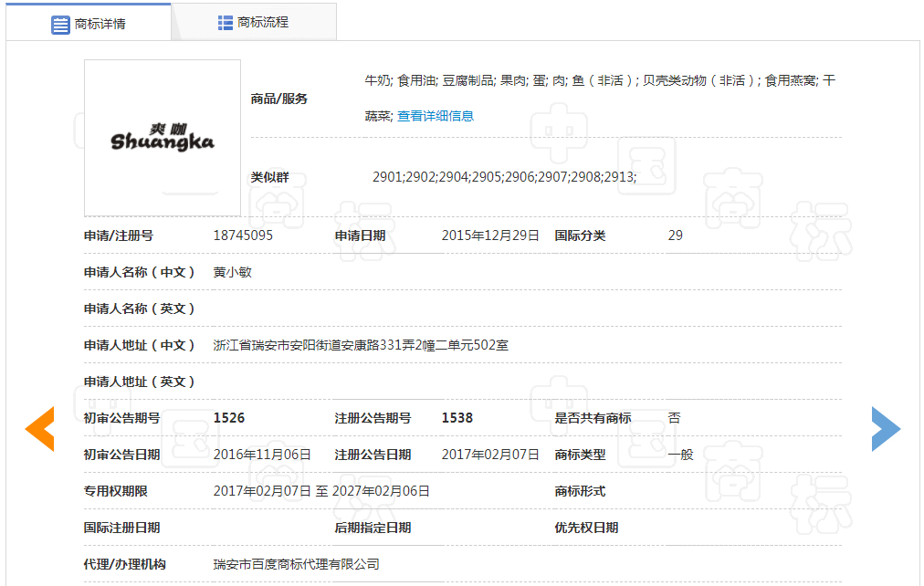
Task: Select the exclusive period 2017年02月07日 至 2027年02月06日
Action: point(321,491)
